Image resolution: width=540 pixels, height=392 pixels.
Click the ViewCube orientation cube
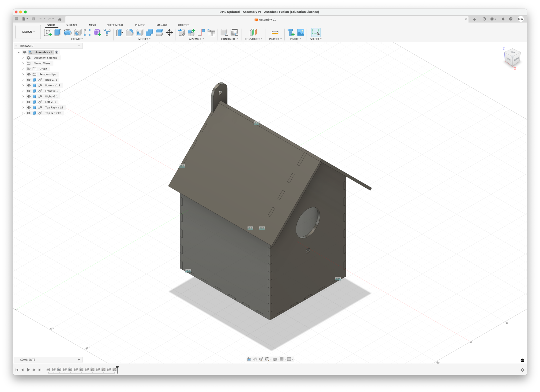click(x=512, y=58)
